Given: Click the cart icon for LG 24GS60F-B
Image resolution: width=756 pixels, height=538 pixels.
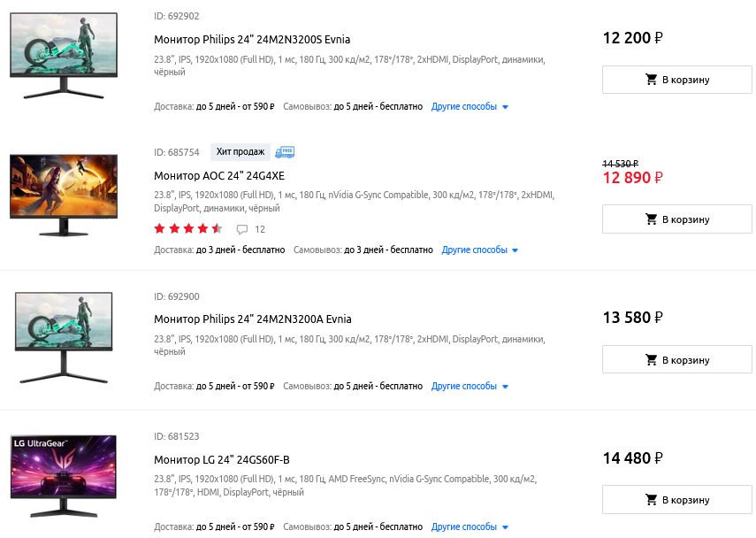Looking at the screenshot, I should (652, 500).
